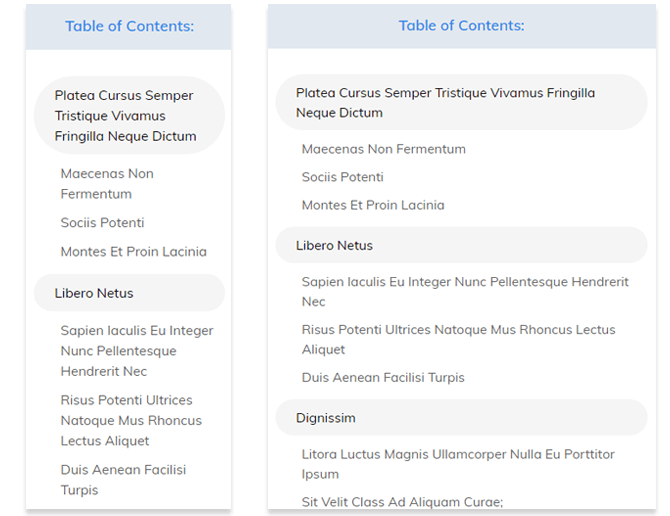The image size is (670, 516).
Task: Jump to 'Duis Aenean Facilisi Turpis' in narrow panel
Action: [123, 480]
